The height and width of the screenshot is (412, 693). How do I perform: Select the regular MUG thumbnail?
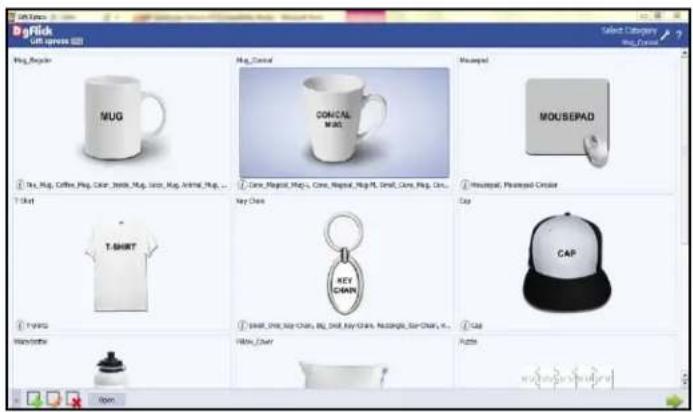coord(122,118)
